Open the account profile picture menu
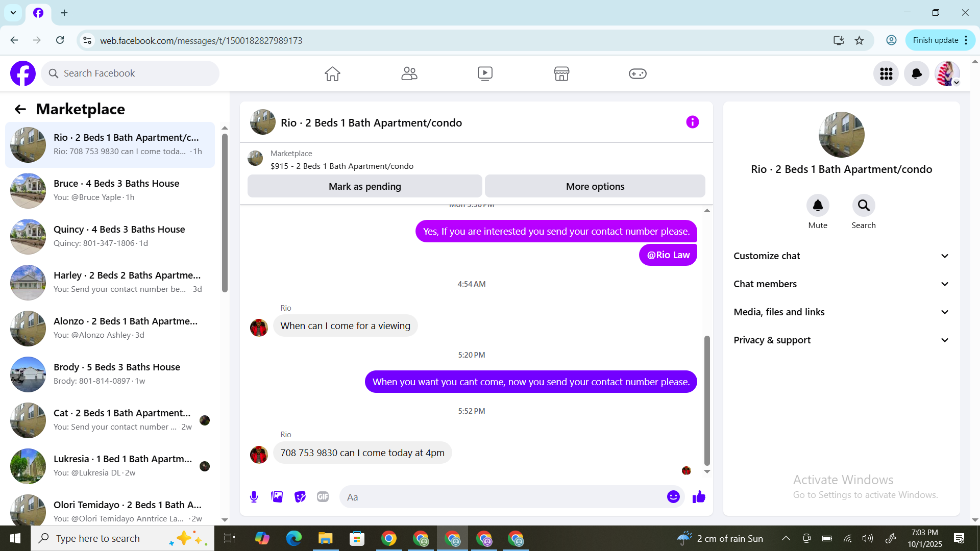This screenshot has height=551, width=980. [947, 73]
